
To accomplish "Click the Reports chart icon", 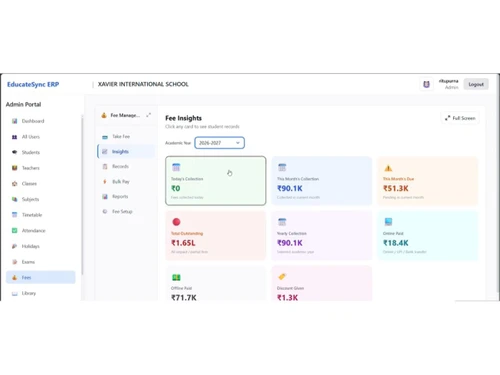I will (x=105, y=196).
